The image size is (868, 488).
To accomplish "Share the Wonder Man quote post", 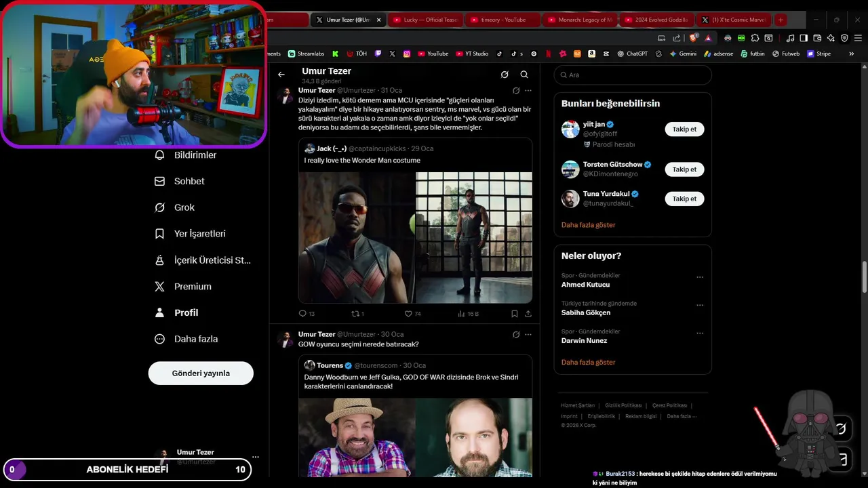I will pos(528,314).
